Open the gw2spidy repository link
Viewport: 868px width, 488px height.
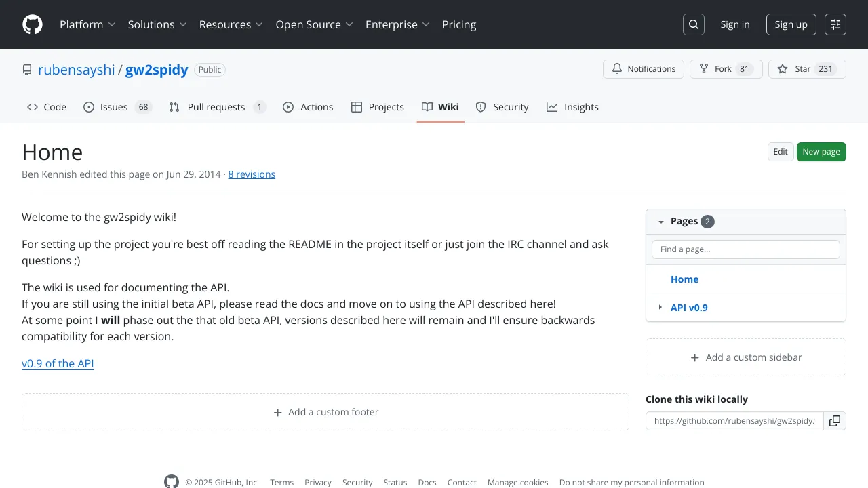[157, 70]
